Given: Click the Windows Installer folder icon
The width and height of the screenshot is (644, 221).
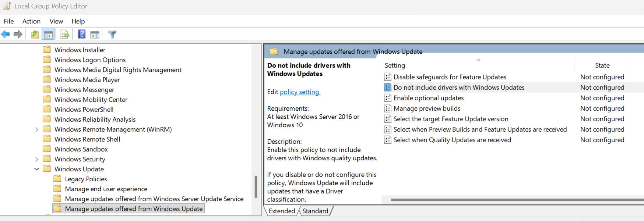Looking at the screenshot, I should (x=47, y=50).
